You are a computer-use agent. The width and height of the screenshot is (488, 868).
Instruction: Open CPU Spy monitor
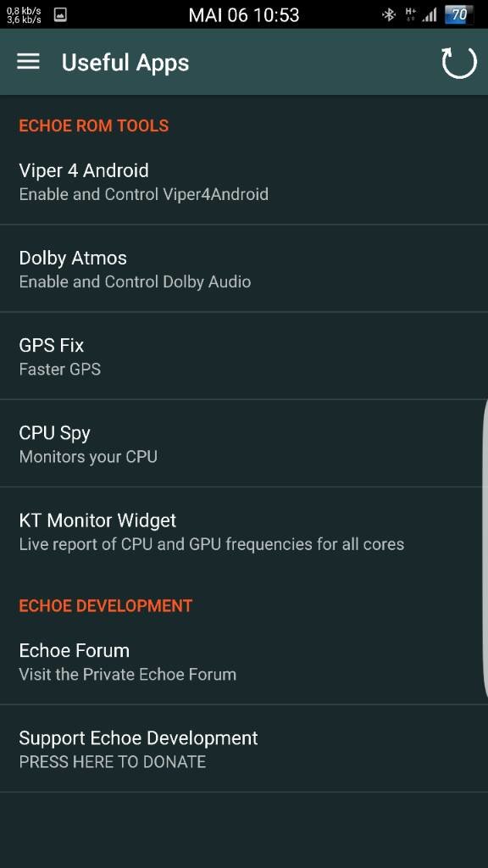pyautogui.click(x=244, y=443)
